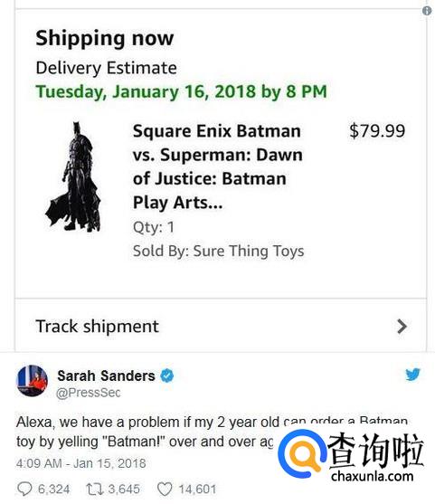Viewport: 435px width, 504px height.
Task: Open the @PressSec handle link
Action: pos(89,393)
